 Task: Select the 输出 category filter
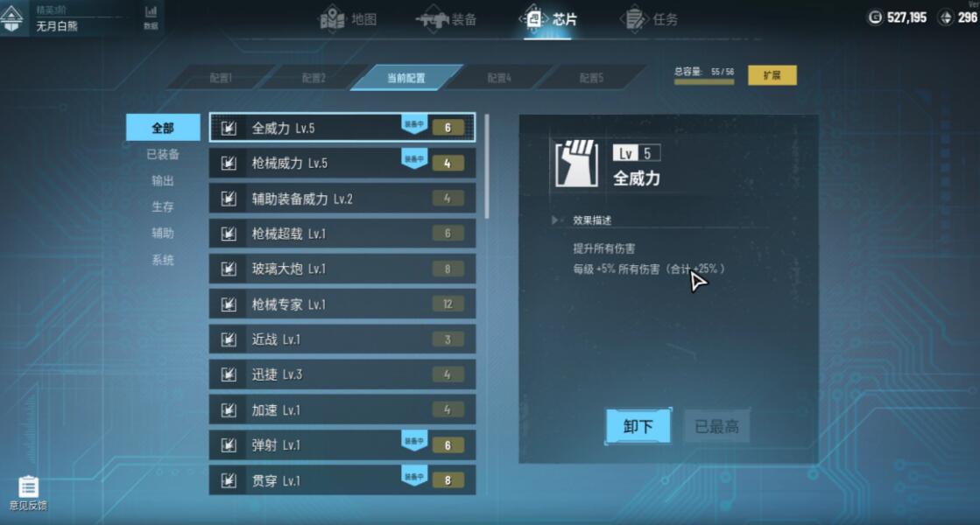163,180
